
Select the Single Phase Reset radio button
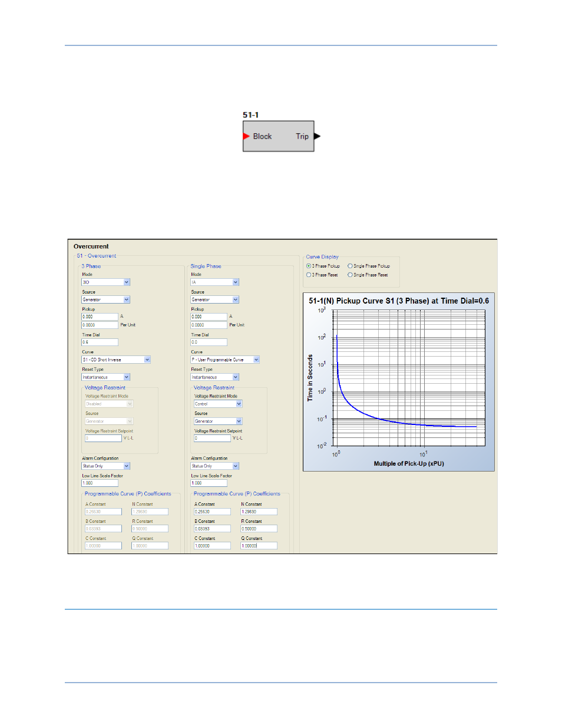(x=350, y=275)
